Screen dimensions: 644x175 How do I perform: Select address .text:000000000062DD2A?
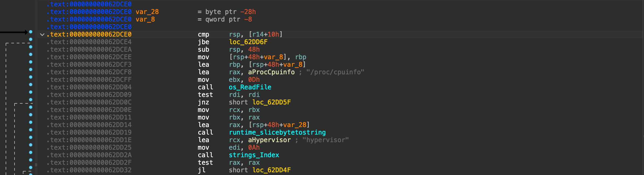coord(89,155)
